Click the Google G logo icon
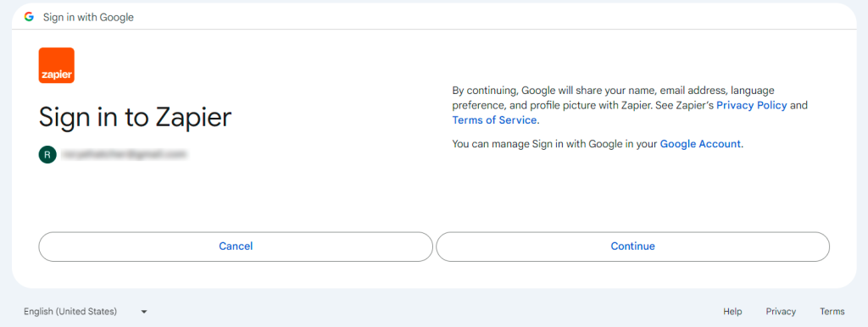This screenshot has height=327, width=868. point(29,17)
